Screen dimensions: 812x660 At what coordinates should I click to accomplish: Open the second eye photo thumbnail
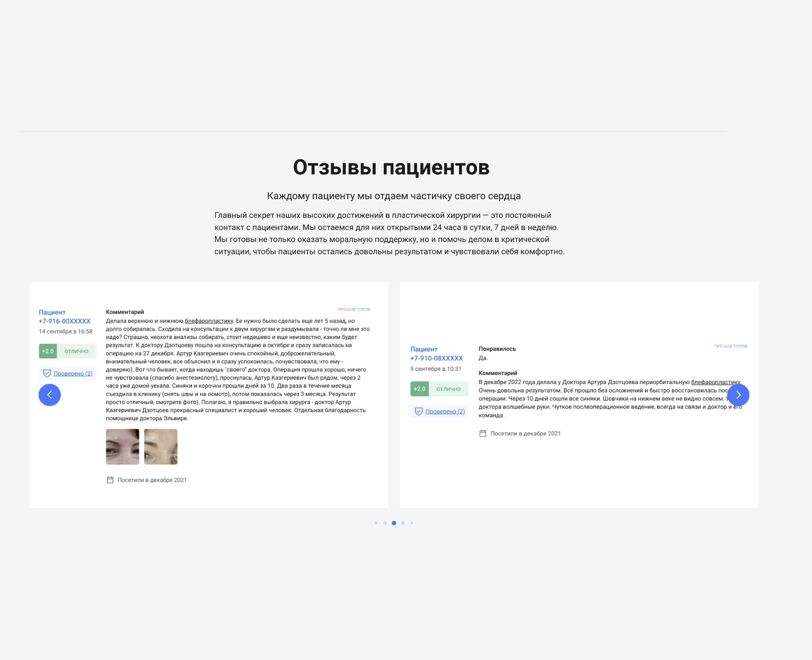(161, 447)
